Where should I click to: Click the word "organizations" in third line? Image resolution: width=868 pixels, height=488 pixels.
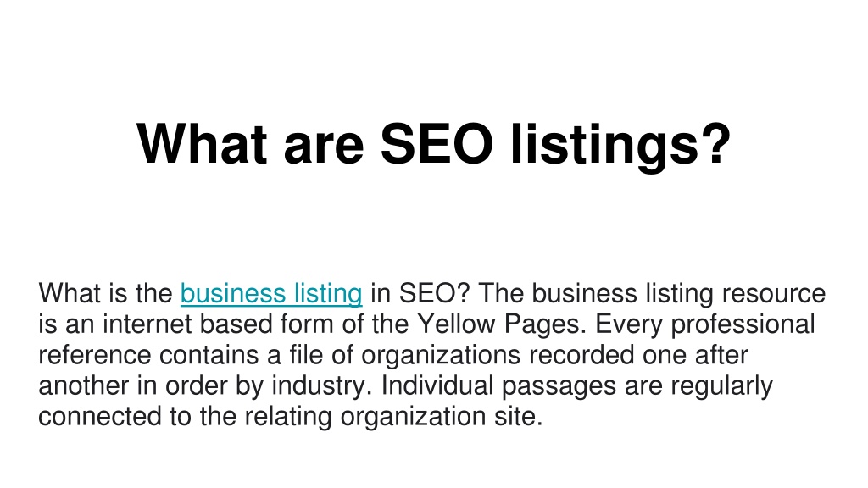click(x=441, y=356)
